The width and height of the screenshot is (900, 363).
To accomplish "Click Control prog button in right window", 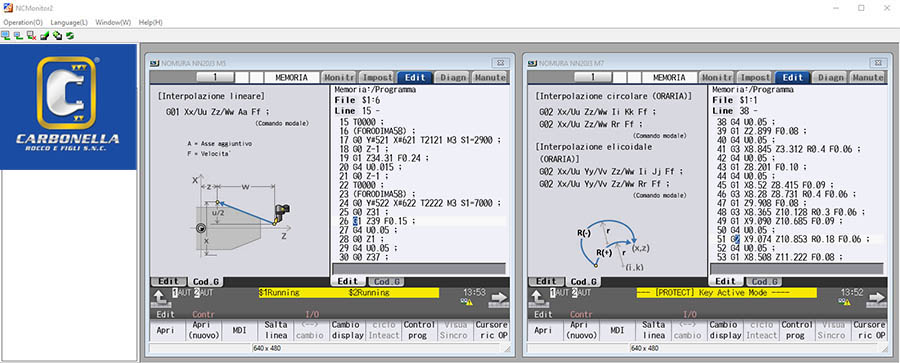I will click(x=797, y=330).
